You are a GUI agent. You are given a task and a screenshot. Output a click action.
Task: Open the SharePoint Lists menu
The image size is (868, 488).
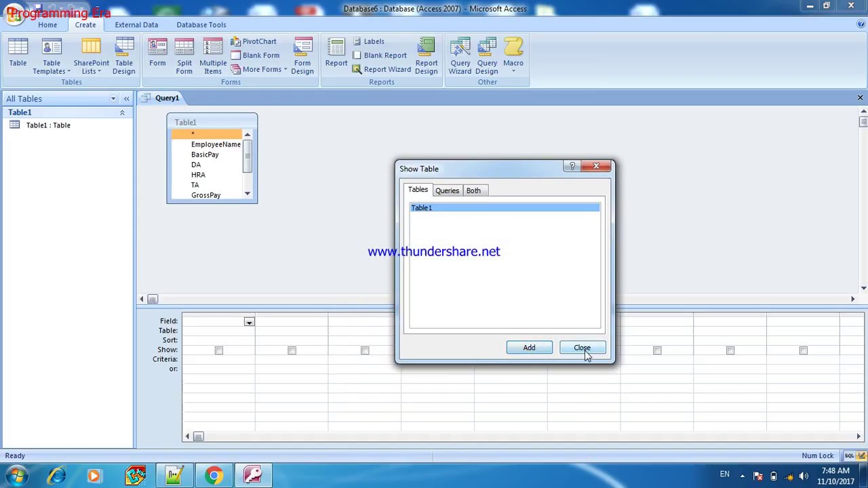(91, 55)
